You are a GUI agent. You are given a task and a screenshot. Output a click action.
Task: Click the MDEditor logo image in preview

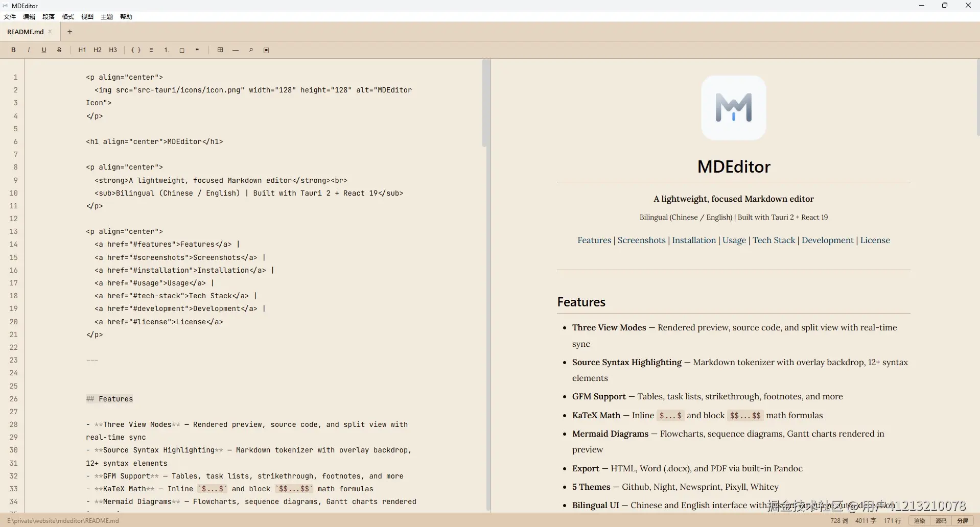pos(734,108)
